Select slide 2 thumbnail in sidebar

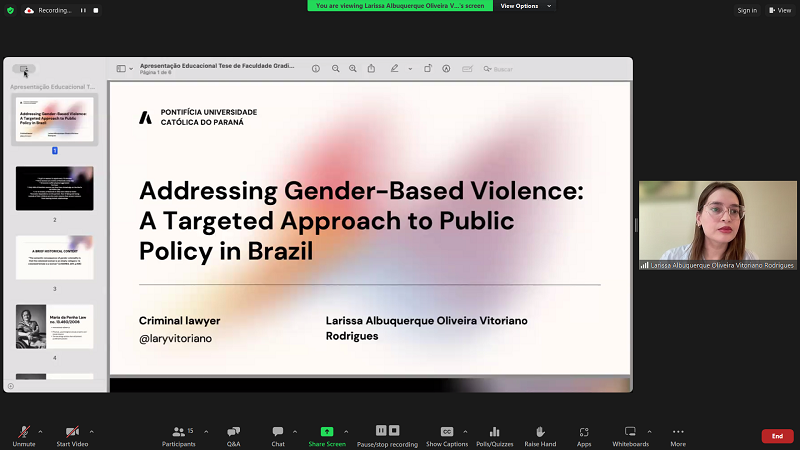[54, 188]
